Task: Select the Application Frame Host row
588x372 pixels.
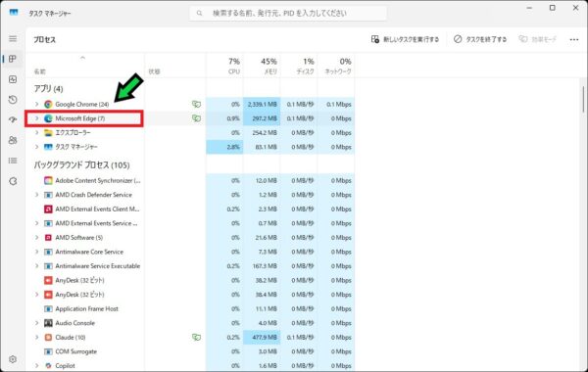Action: 190,308
